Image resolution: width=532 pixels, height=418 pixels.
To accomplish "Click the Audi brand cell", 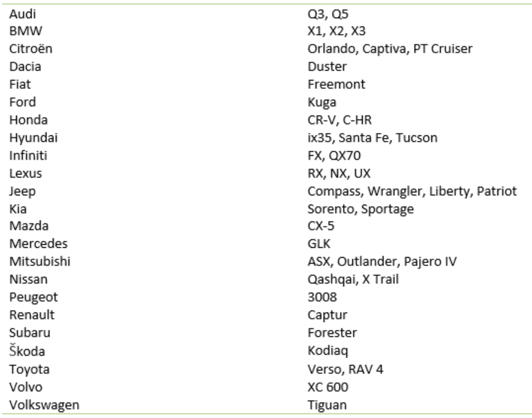I will (x=22, y=14).
